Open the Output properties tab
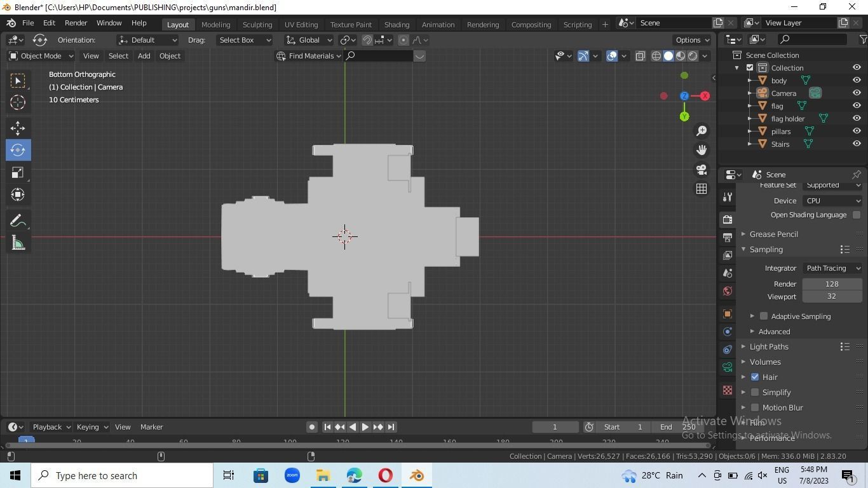Viewport: 868px width, 488px height. pos(728,237)
